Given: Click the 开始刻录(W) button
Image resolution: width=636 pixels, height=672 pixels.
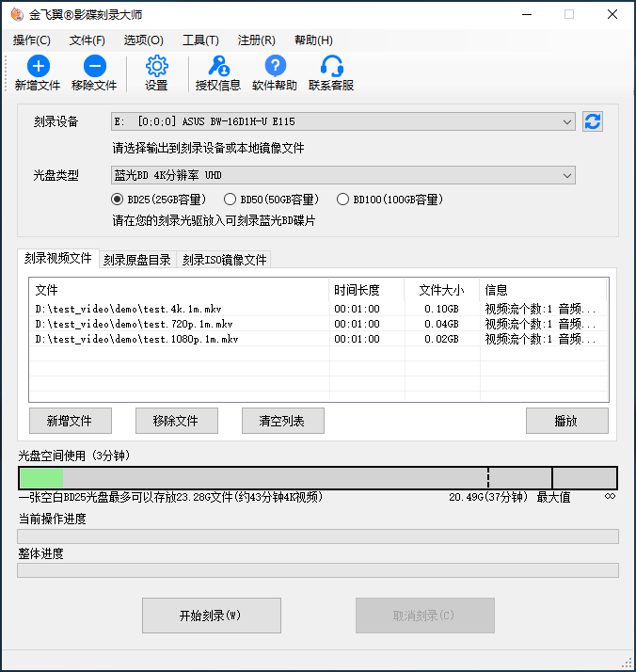Looking at the screenshot, I should [212, 616].
